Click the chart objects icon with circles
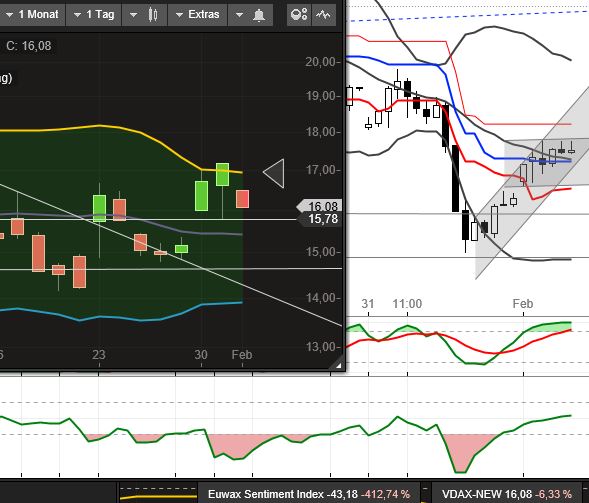 [x=299, y=15]
